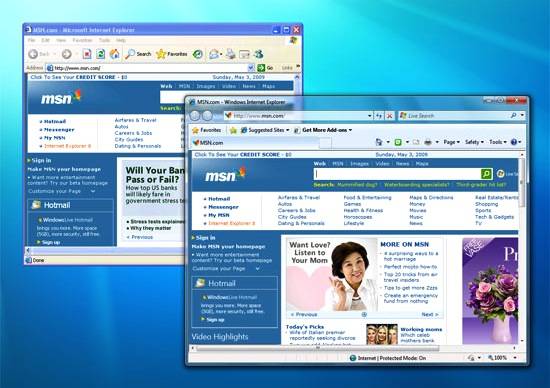Open the zoom level 100% dropdown
550x388 pixels.
[502, 358]
